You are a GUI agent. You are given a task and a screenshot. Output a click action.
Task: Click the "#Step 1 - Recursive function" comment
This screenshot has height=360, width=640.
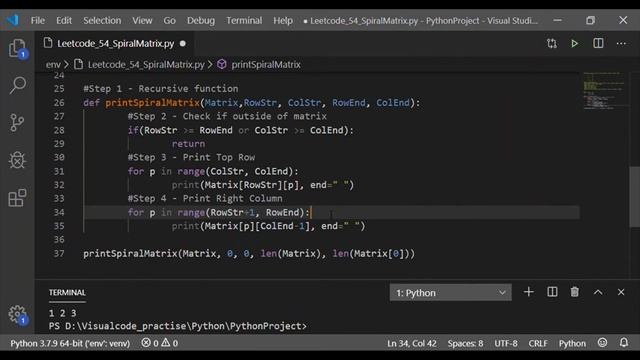point(161,89)
